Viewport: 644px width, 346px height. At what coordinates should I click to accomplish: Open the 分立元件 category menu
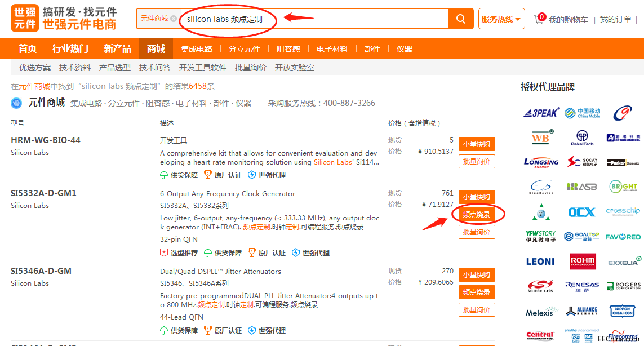coord(244,49)
